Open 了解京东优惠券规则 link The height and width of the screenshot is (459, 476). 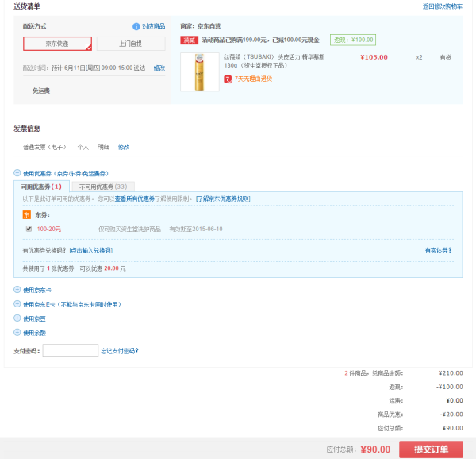coord(223,199)
